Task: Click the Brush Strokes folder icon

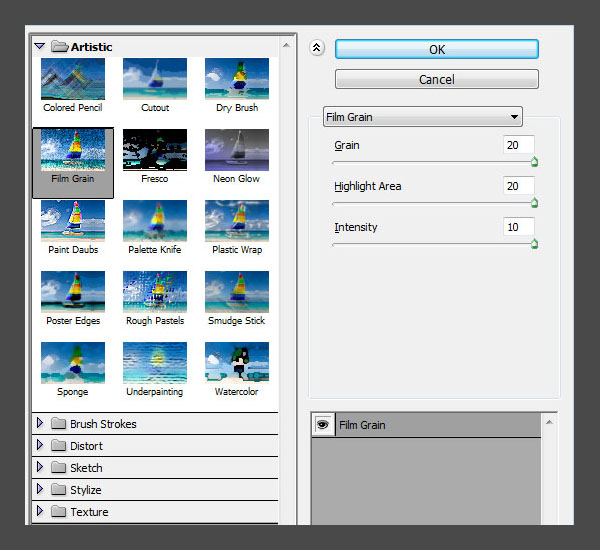Action: point(59,423)
